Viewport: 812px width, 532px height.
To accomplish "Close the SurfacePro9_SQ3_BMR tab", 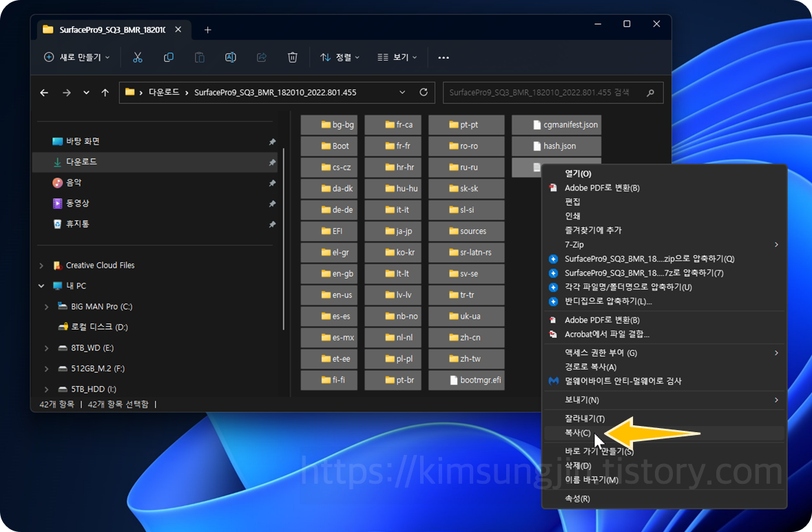I will [178, 30].
